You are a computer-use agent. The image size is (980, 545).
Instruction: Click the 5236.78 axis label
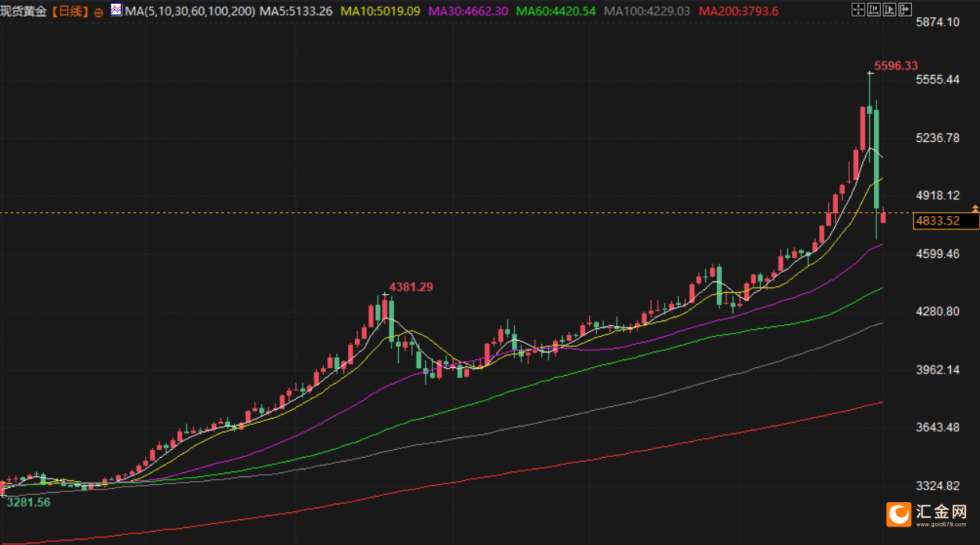coord(938,138)
